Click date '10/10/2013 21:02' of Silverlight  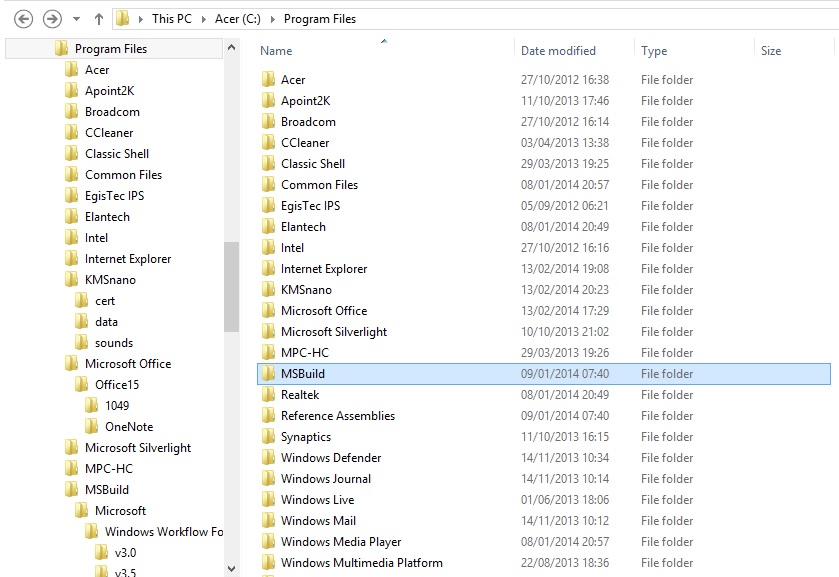[565, 332]
